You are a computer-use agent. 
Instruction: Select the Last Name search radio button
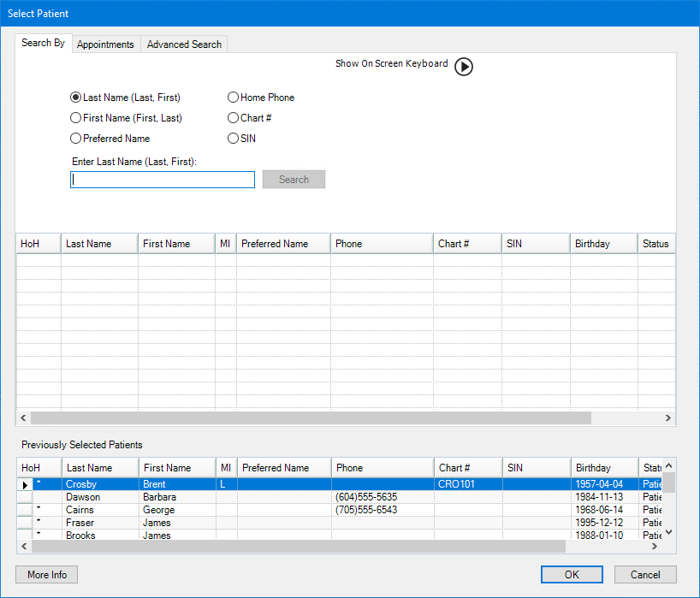point(76,98)
